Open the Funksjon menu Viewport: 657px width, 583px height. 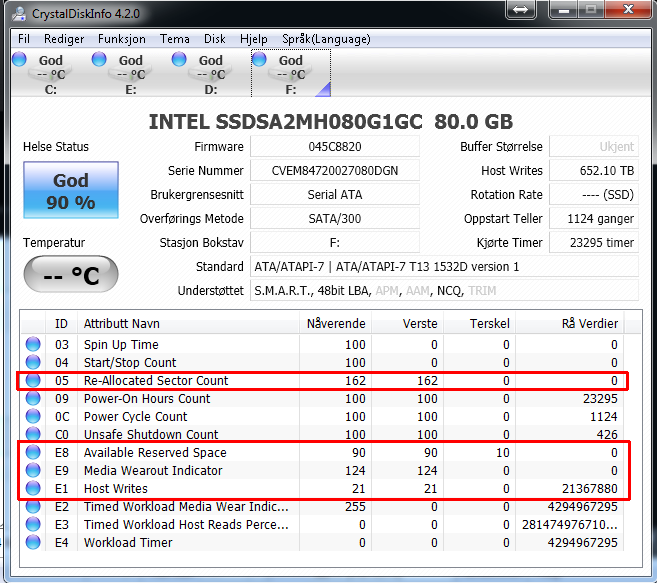[x=122, y=39]
